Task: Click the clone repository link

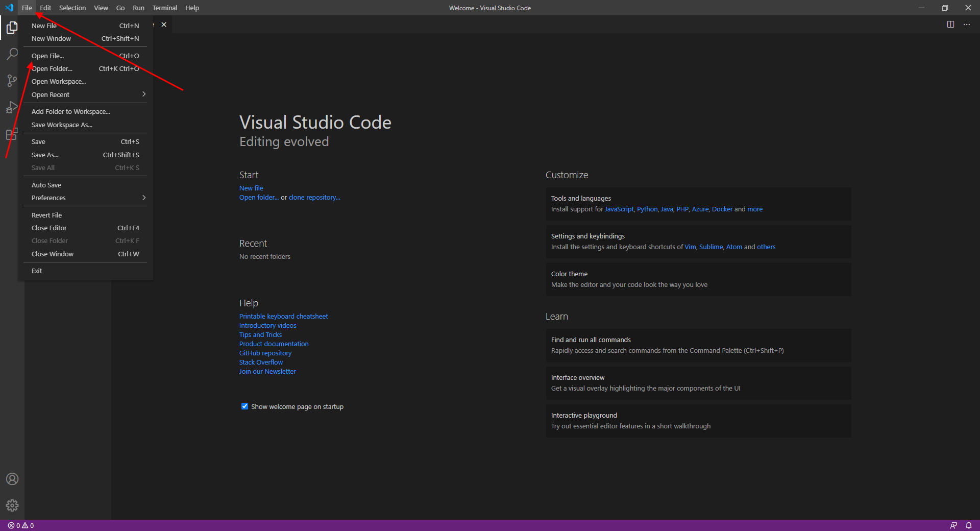Action: pos(313,197)
